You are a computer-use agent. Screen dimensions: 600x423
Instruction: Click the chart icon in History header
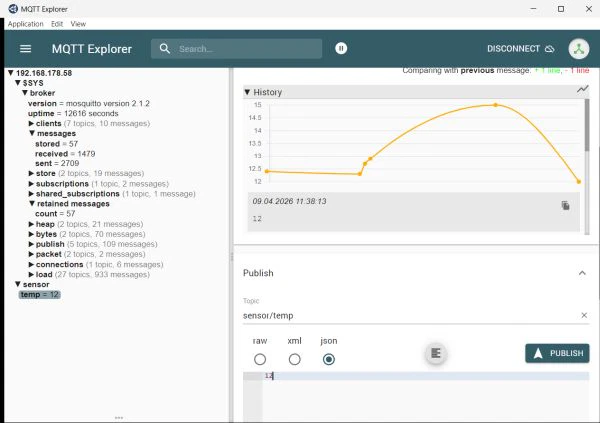(x=582, y=90)
